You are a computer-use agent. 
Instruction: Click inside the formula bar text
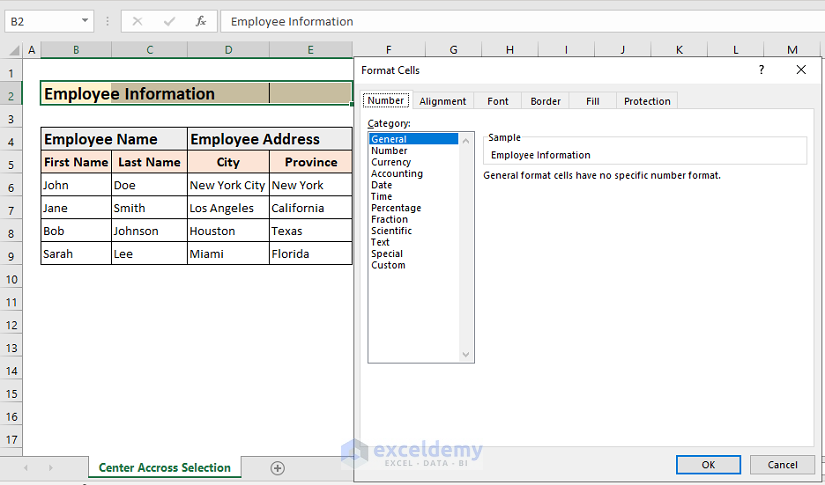click(500, 21)
